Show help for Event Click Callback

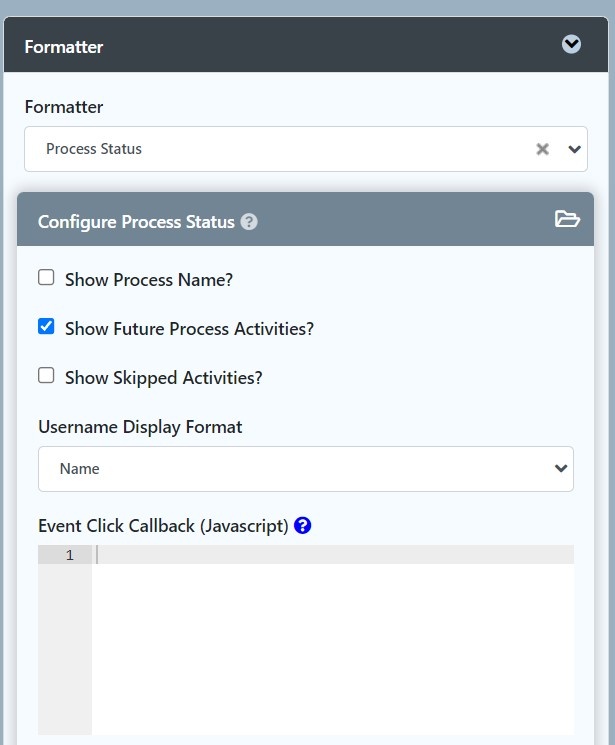[x=303, y=525]
